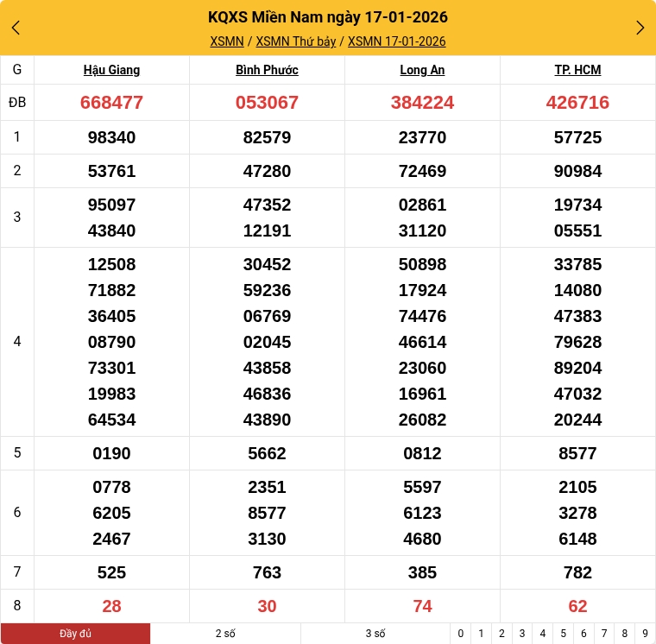This screenshot has width=656, height=644.
Task: Switch to the 2 số display tab
Action: pos(225,634)
